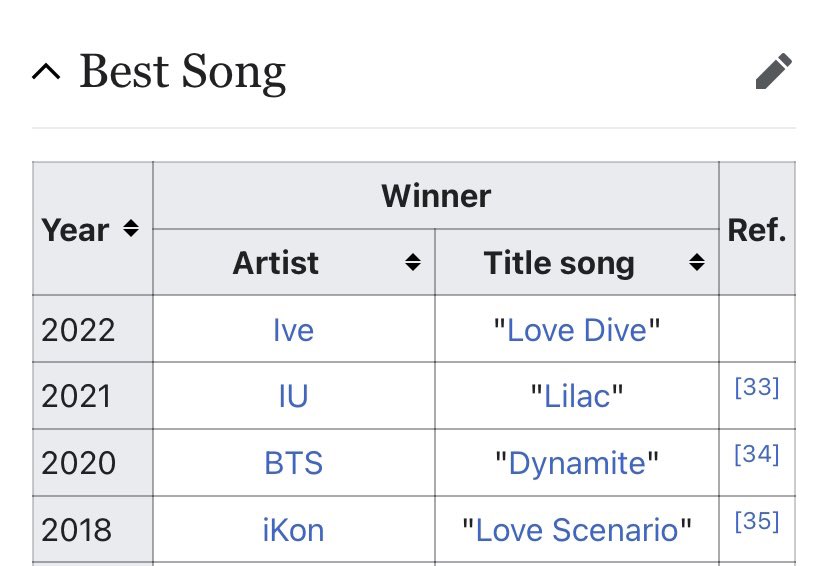
Task: Jump to reference [35]
Action: pos(757,521)
